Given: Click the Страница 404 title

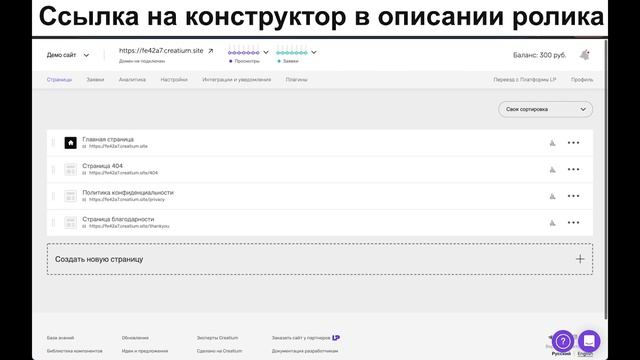Looking at the screenshot, I should click(x=102, y=166).
